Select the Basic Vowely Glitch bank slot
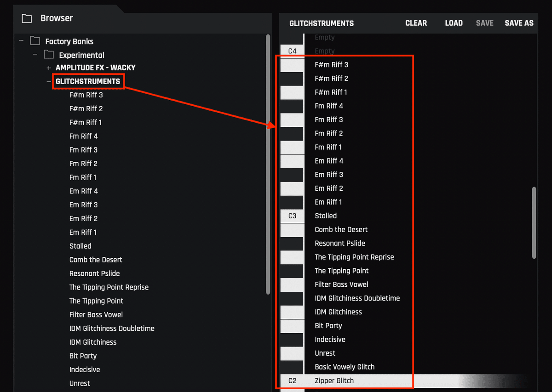The height and width of the screenshot is (392, 552). (x=345, y=367)
